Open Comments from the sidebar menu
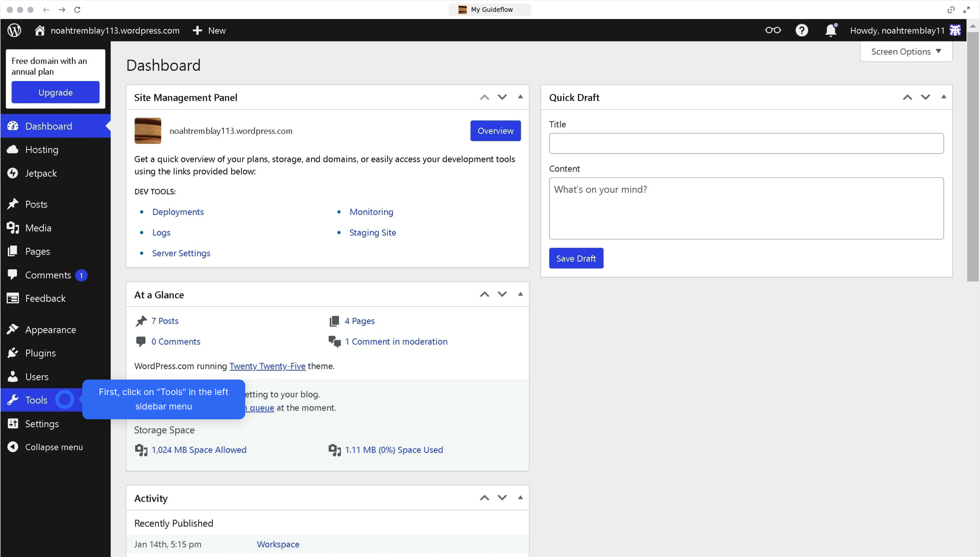This screenshot has height=557, width=980. coord(48,275)
